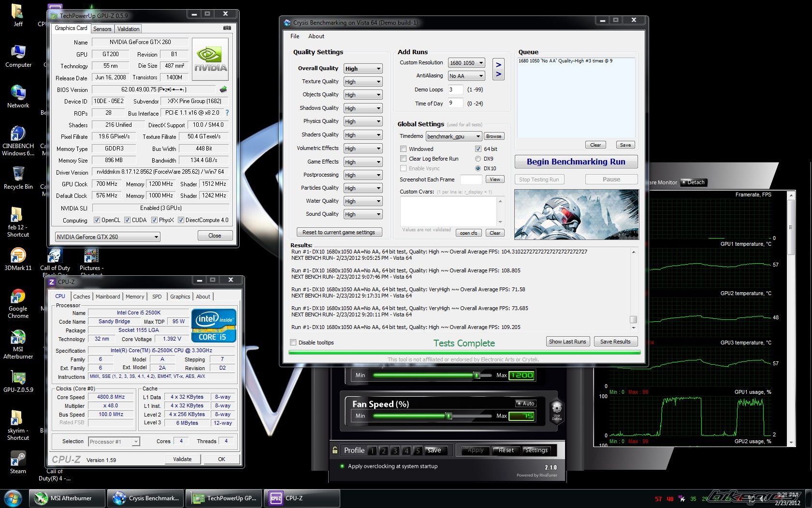The width and height of the screenshot is (812, 508).
Task: Click the BIOS save chip icon
Action: pyautogui.click(x=223, y=90)
